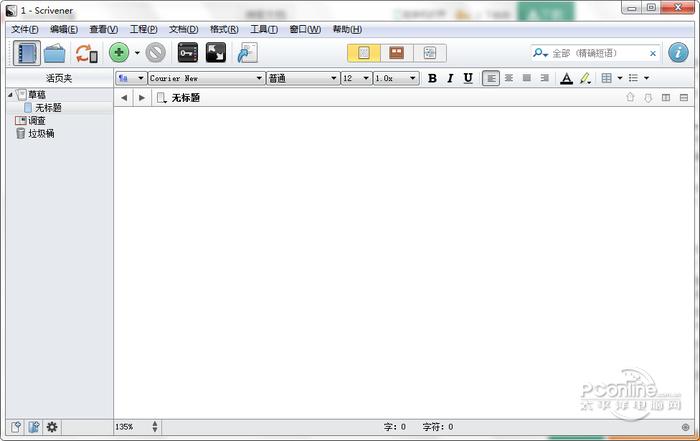Split editor vertically icon

click(x=666, y=97)
